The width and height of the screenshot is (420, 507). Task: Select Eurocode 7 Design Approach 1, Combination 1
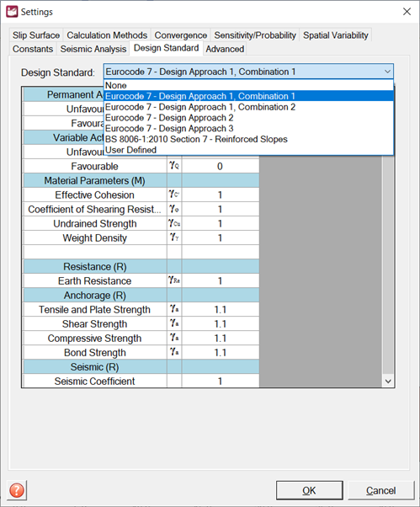(x=248, y=96)
